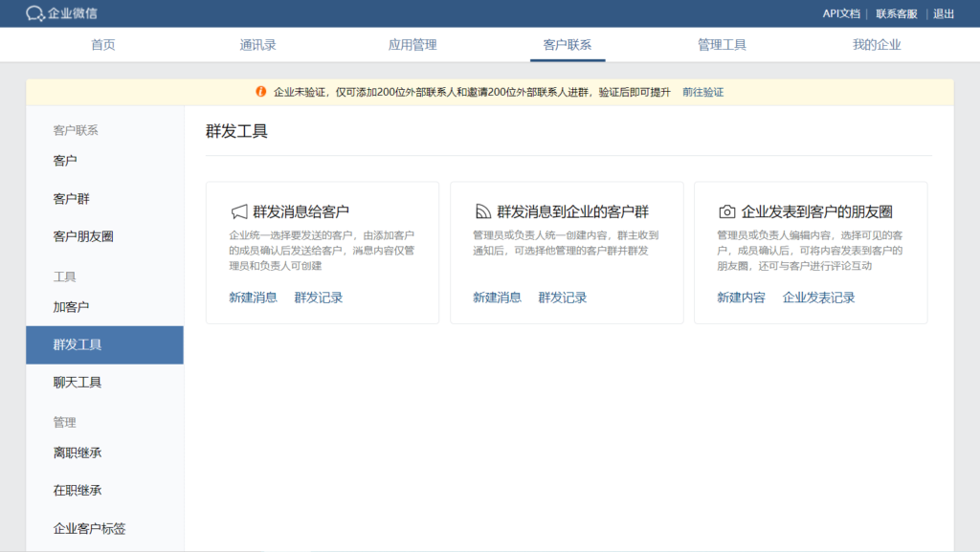Click the 企业未验证 notice text
The height and width of the screenshot is (552, 980).
pos(472,93)
